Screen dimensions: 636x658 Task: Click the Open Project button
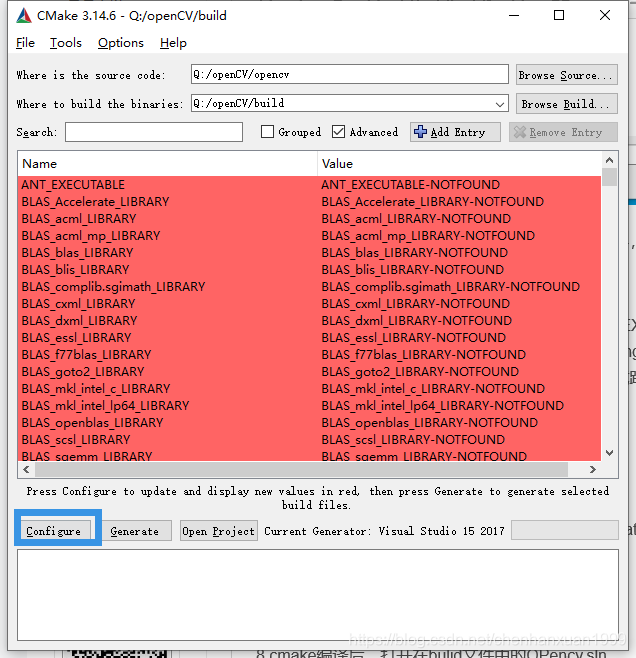point(219,531)
